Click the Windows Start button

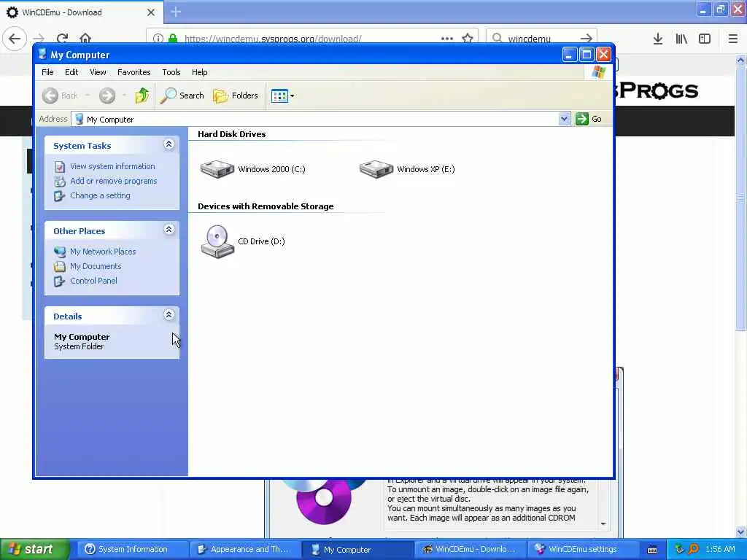coord(34,549)
